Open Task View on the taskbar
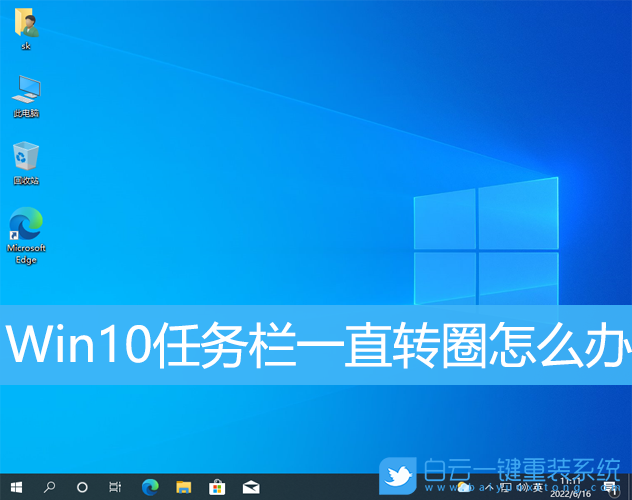 click(115, 487)
